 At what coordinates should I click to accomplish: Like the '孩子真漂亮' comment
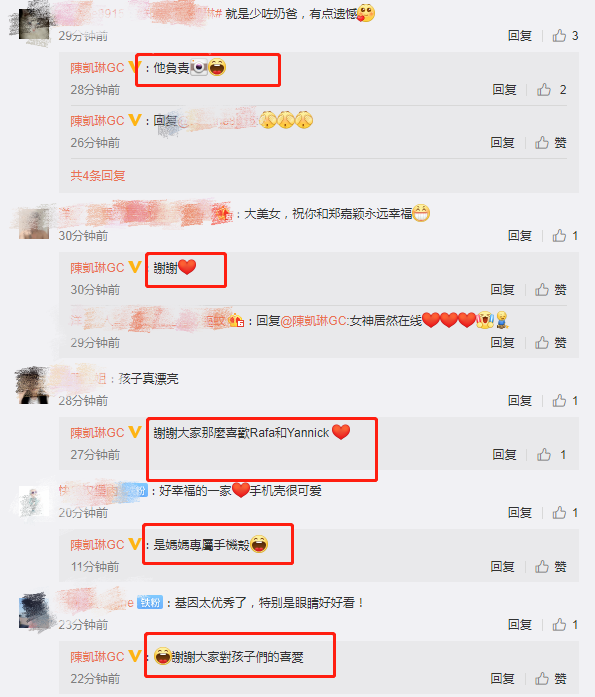tap(565, 401)
